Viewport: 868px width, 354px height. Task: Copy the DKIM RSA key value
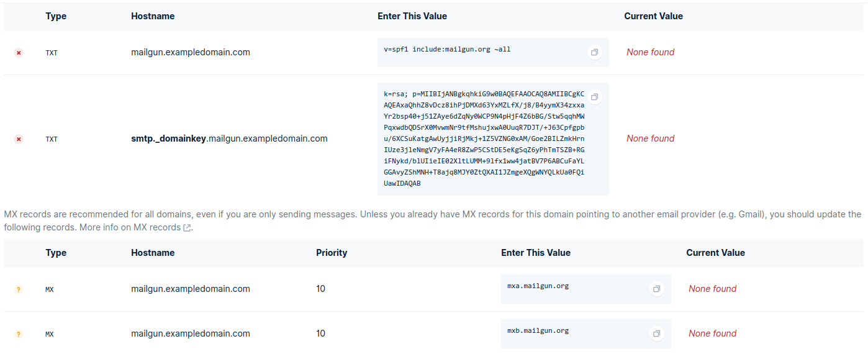tap(594, 97)
